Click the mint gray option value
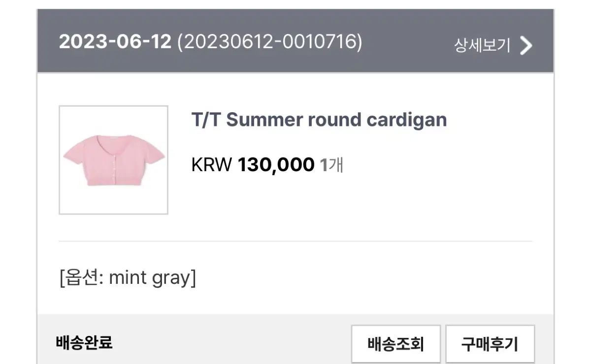This screenshot has width=591, height=364. [x=149, y=278]
